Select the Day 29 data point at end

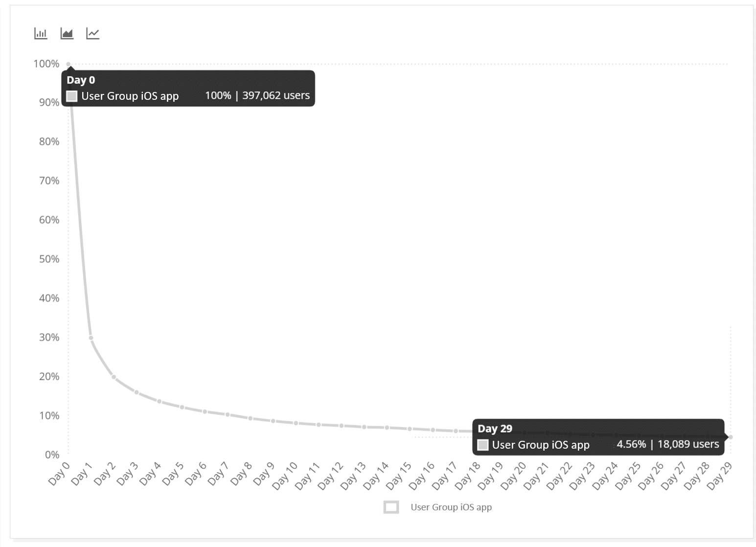point(731,437)
